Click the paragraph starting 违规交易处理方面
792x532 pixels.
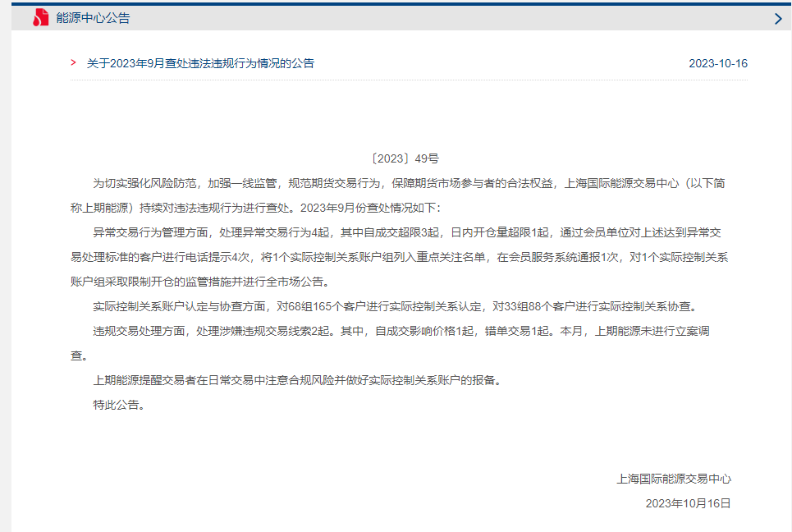[x=390, y=343]
